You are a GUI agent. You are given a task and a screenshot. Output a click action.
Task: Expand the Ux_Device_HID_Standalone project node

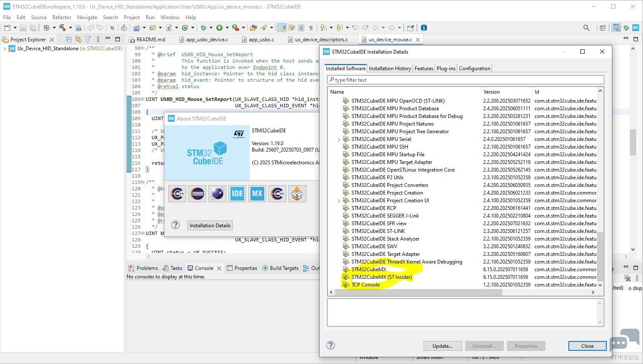(5, 49)
